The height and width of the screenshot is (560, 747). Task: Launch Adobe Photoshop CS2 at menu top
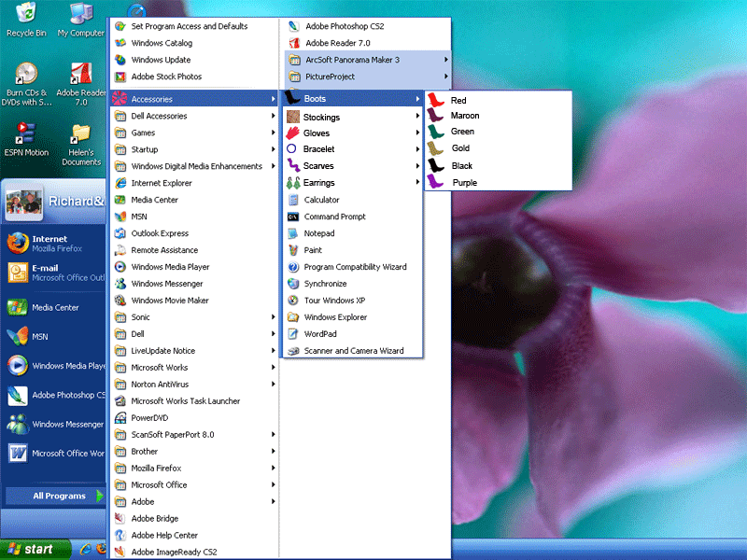[x=368, y=26]
